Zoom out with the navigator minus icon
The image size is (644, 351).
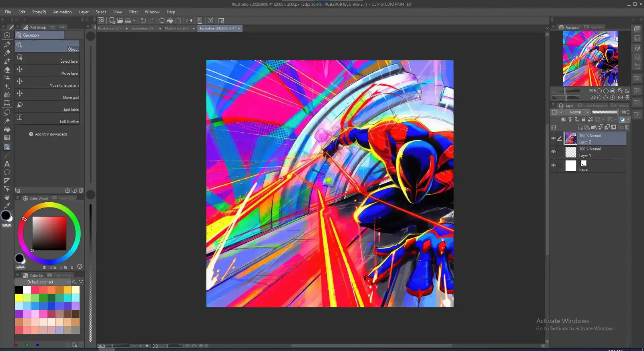point(599,91)
